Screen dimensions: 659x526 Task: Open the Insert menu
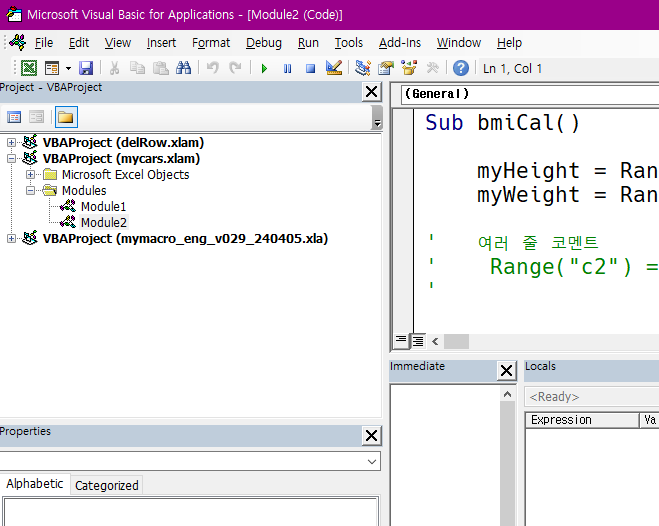click(x=161, y=43)
